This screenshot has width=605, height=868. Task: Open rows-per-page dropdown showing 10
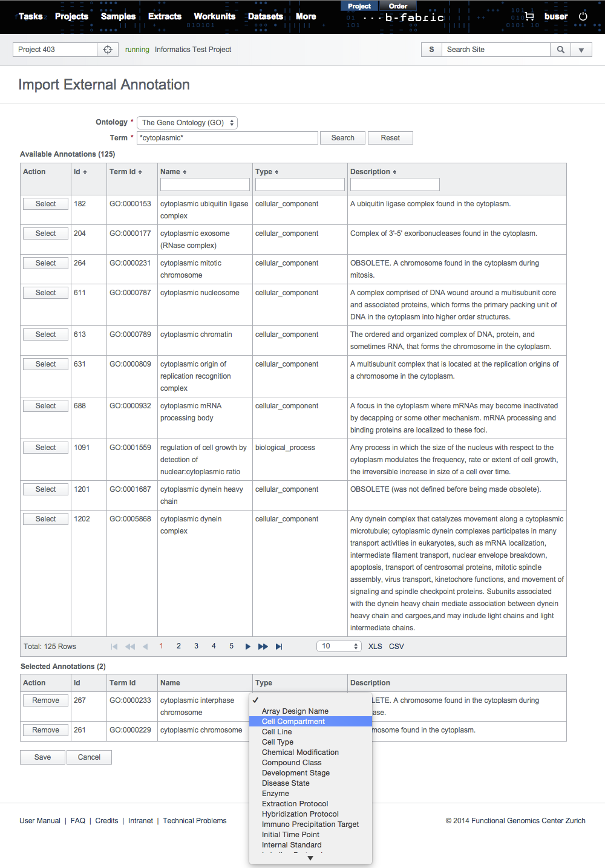(339, 646)
